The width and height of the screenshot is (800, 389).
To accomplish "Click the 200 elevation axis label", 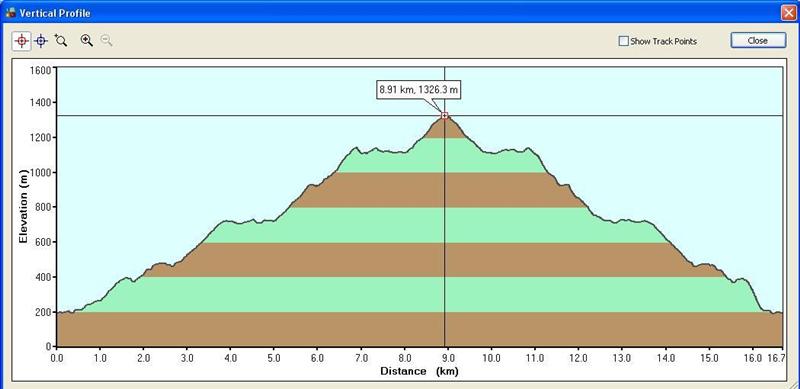I will pyautogui.click(x=44, y=312).
